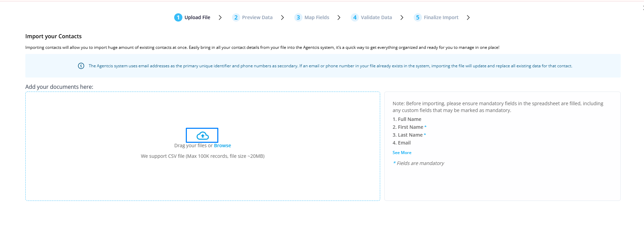Image resolution: width=644 pixels, height=234 pixels.
Task: Click the info icon in the blue notice
Action: click(81, 66)
